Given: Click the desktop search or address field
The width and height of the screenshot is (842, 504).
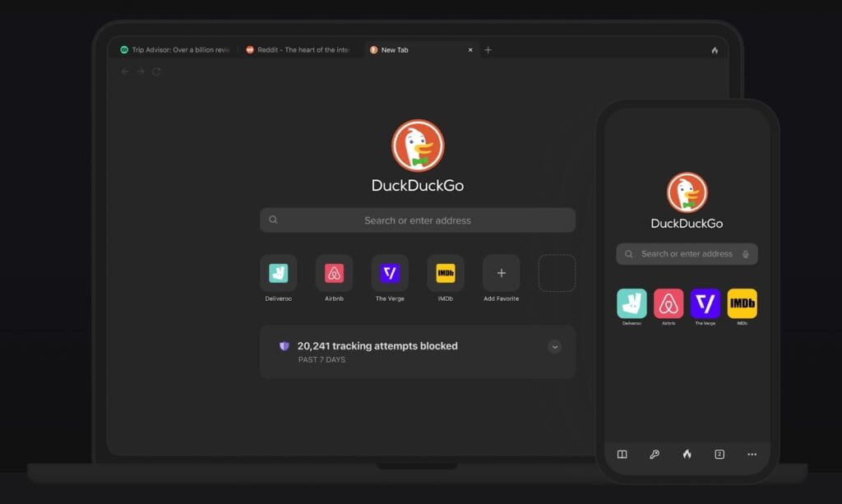Looking at the screenshot, I should [x=418, y=220].
